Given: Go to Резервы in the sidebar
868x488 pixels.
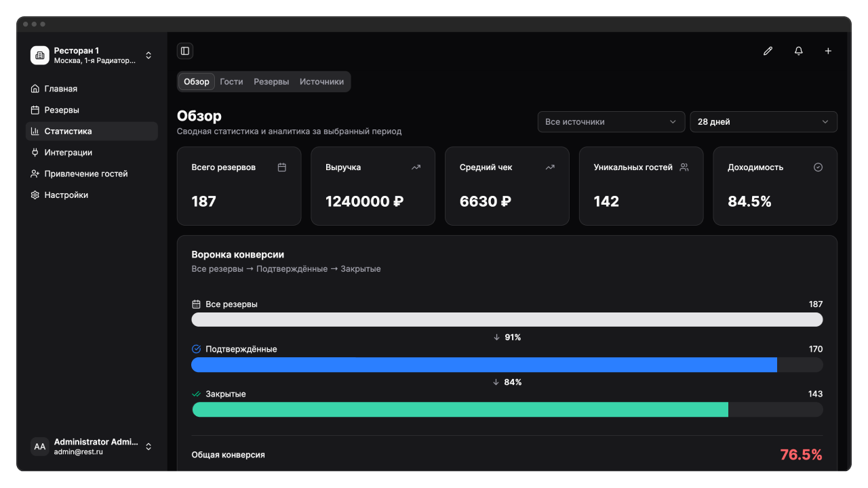Looking at the screenshot, I should pyautogui.click(x=62, y=110).
